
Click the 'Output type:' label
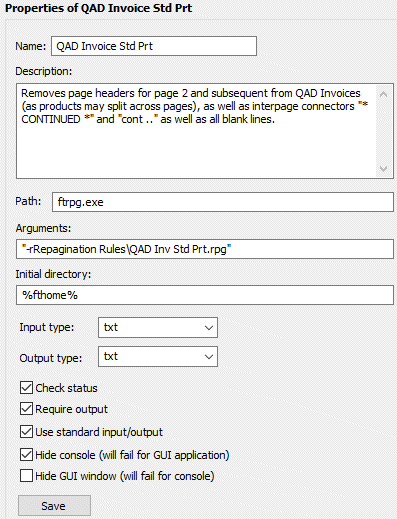pyautogui.click(x=51, y=358)
